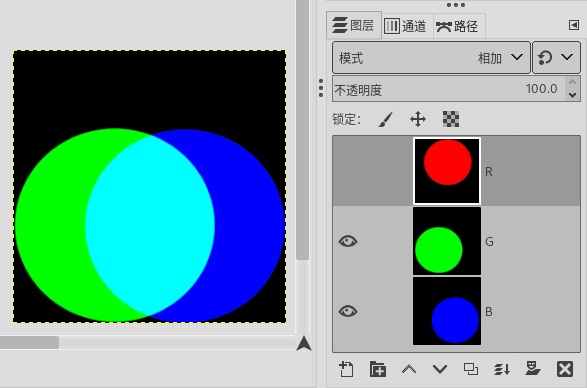
Task: Hide the G layer using eye icon
Action: pos(348,241)
